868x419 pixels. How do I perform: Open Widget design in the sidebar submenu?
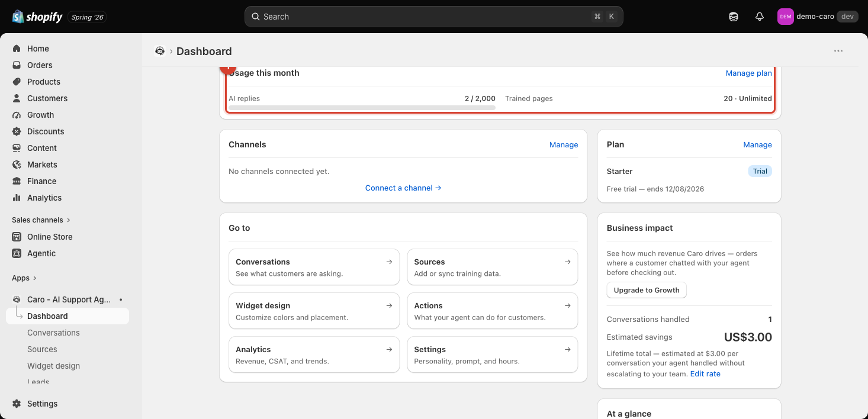[x=53, y=366]
